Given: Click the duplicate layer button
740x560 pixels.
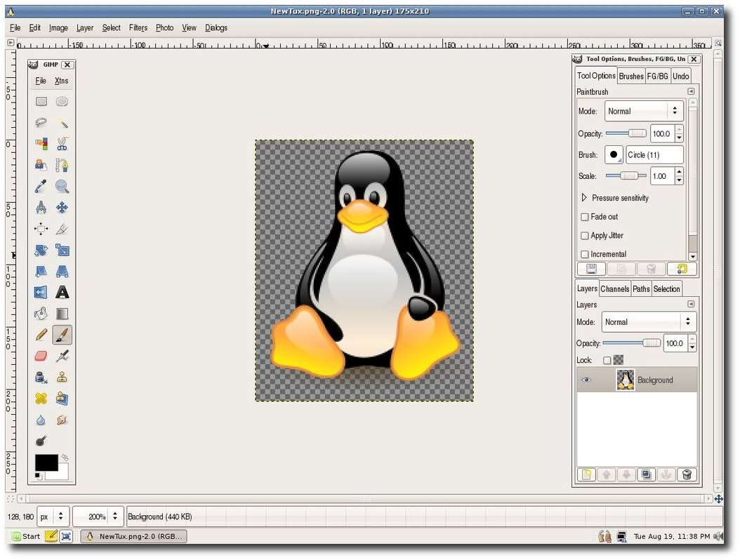Looking at the screenshot, I should (x=647, y=474).
